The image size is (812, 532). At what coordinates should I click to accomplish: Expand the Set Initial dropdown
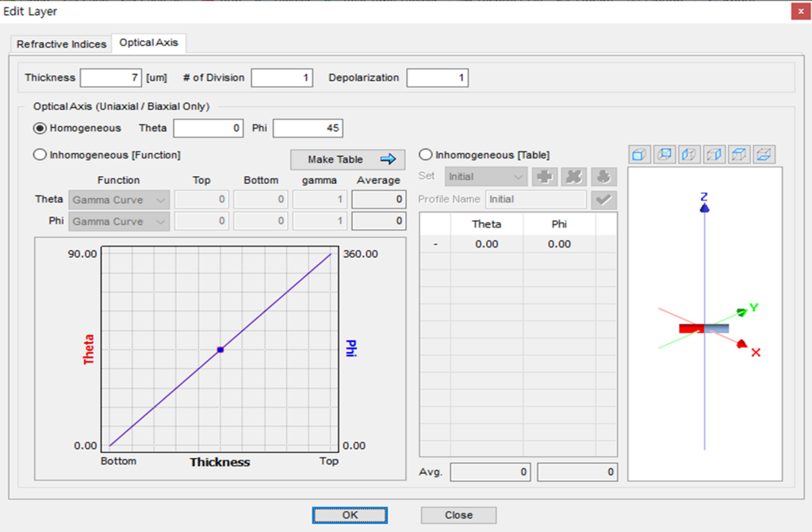pos(486,177)
